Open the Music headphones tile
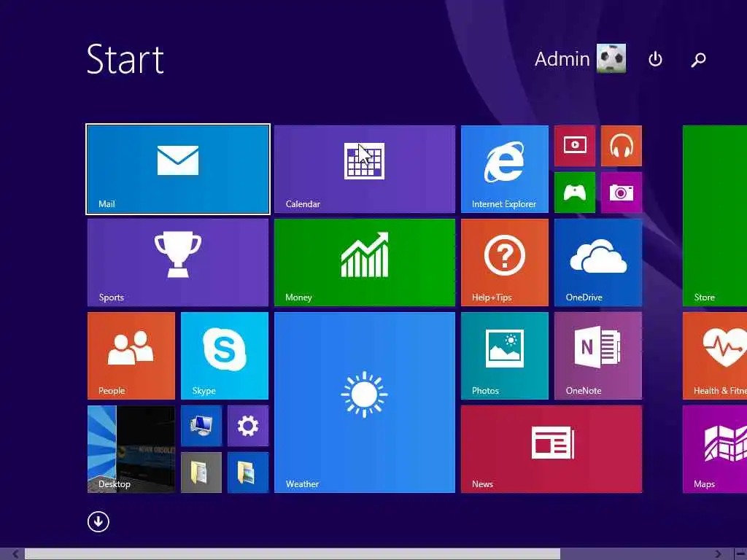Image resolution: width=747 pixels, height=560 pixels. (622, 146)
